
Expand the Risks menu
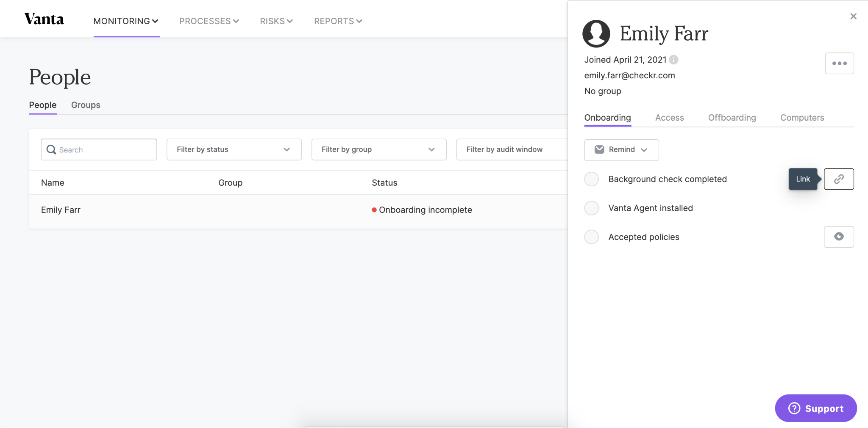(x=276, y=21)
